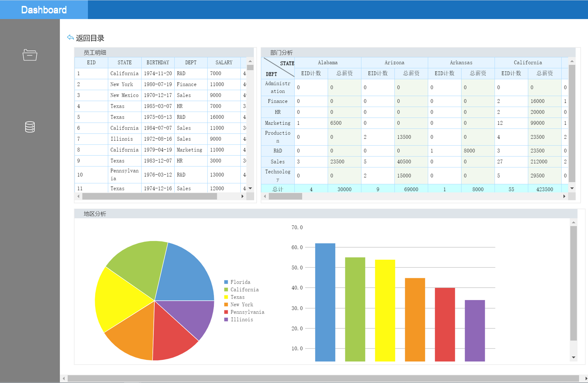Click the tallest blue bar in chart
Image resolution: width=588 pixels, height=383 pixels.
[325, 302]
